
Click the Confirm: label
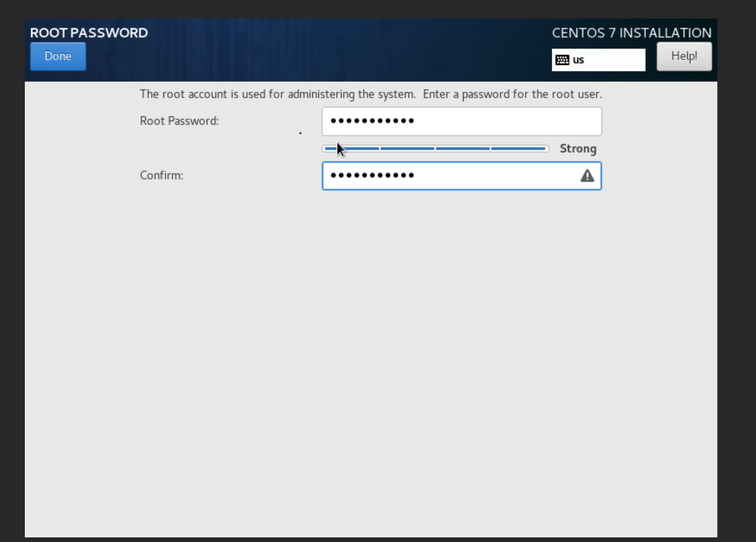click(162, 175)
